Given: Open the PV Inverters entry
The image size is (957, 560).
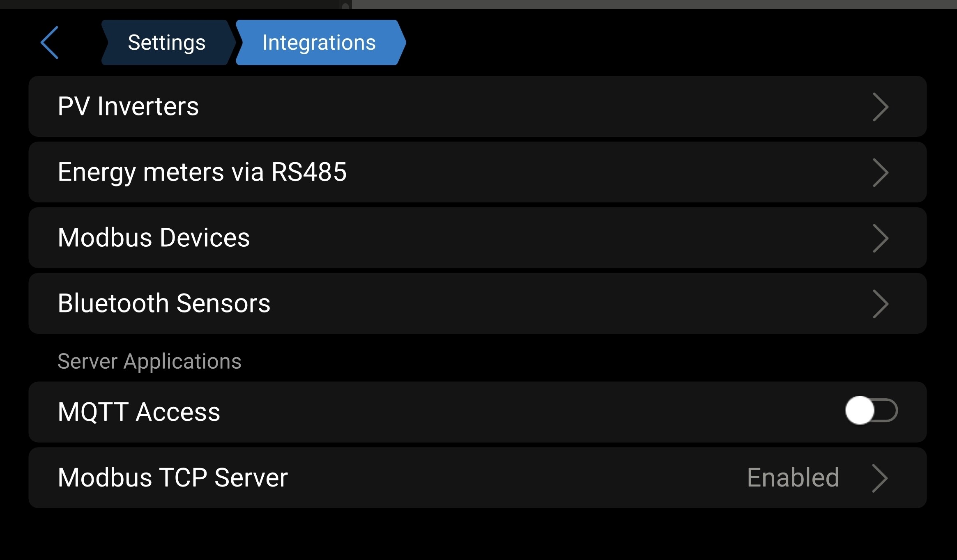Looking at the screenshot, I should 477,106.
